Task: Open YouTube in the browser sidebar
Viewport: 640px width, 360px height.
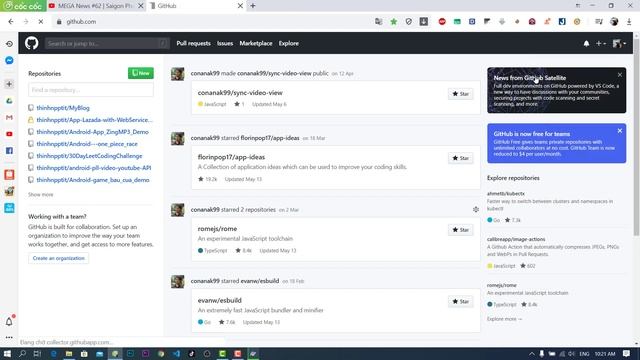Action: click(9, 134)
